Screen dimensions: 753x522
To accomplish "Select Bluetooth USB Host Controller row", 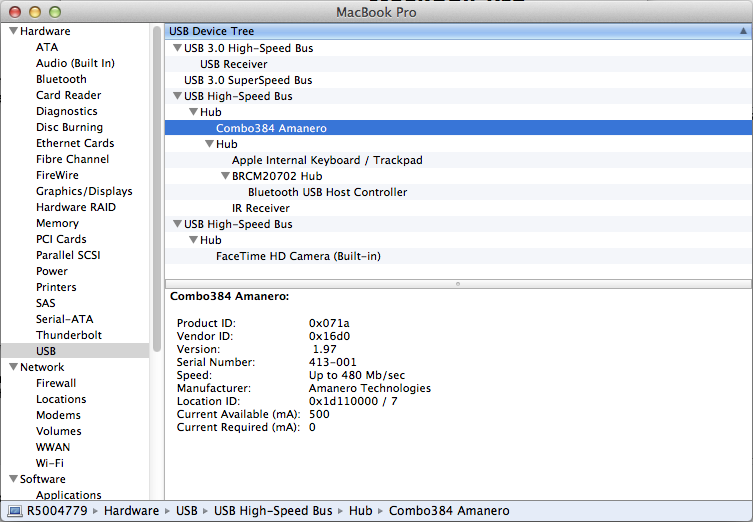I will point(458,192).
